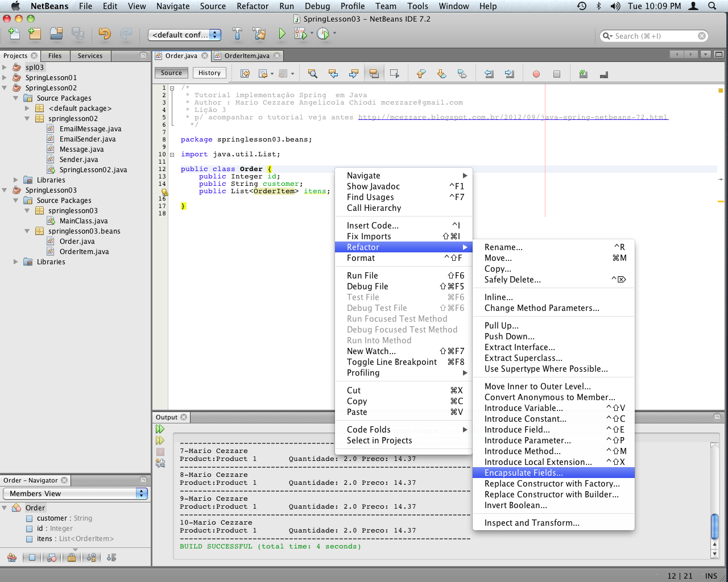728x582 pixels.
Task: Click the Run Project green arrow icon
Action: click(282, 34)
